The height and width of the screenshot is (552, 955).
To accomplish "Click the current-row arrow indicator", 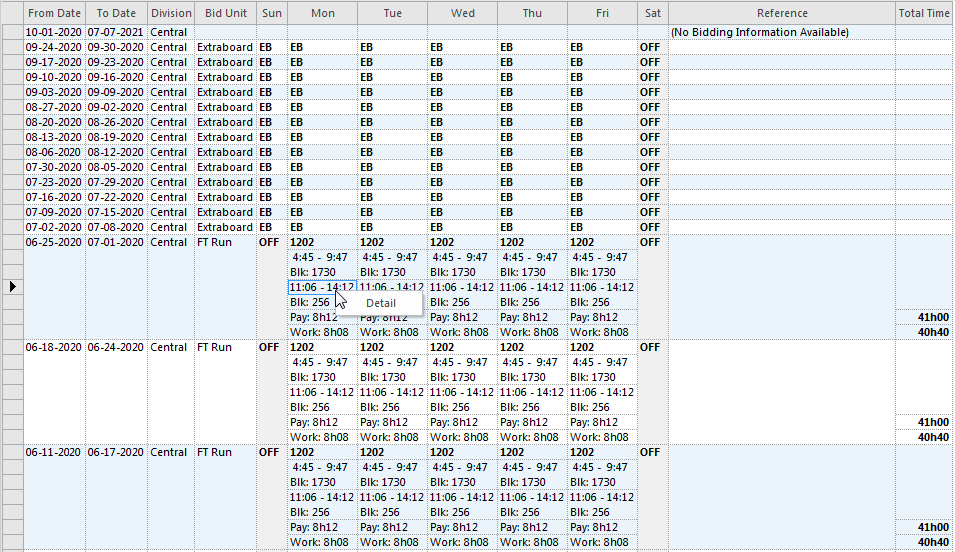I will 13,287.
